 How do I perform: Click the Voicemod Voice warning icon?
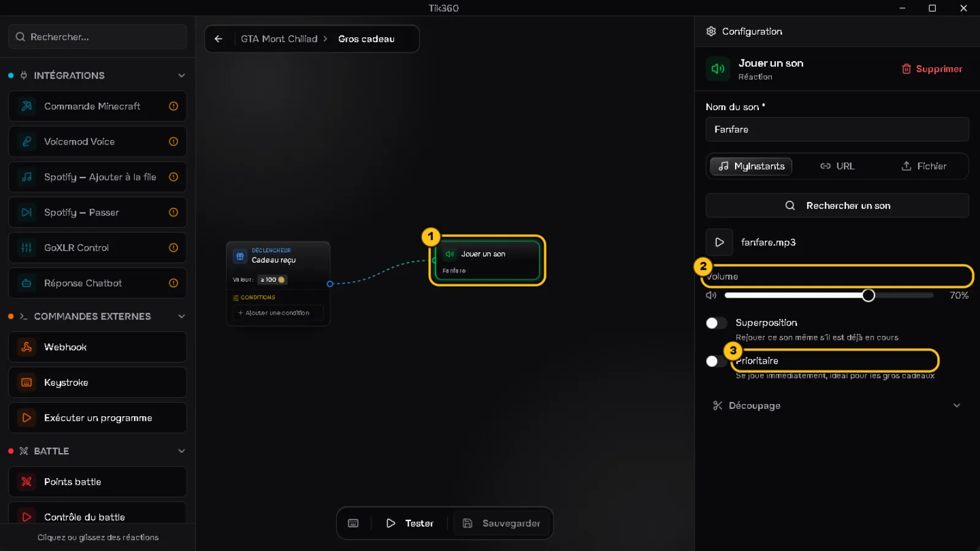pyautogui.click(x=173, y=141)
